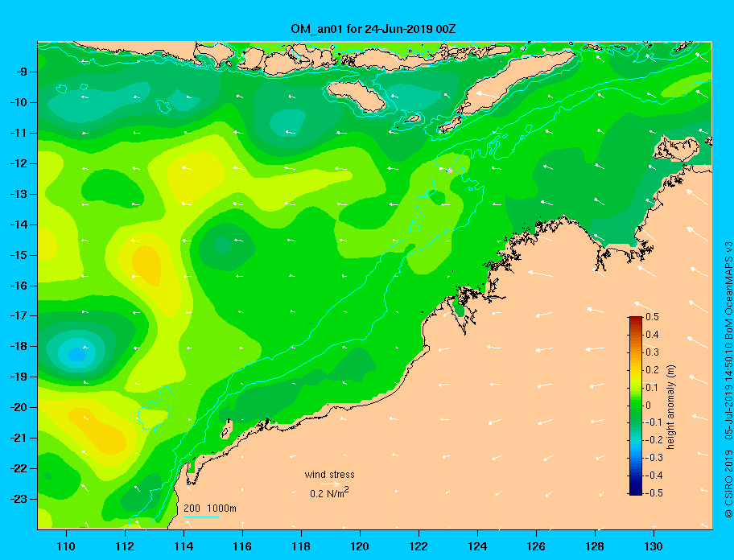
Task: Click the -0.1 value on the colorbar
Action: pos(653,422)
